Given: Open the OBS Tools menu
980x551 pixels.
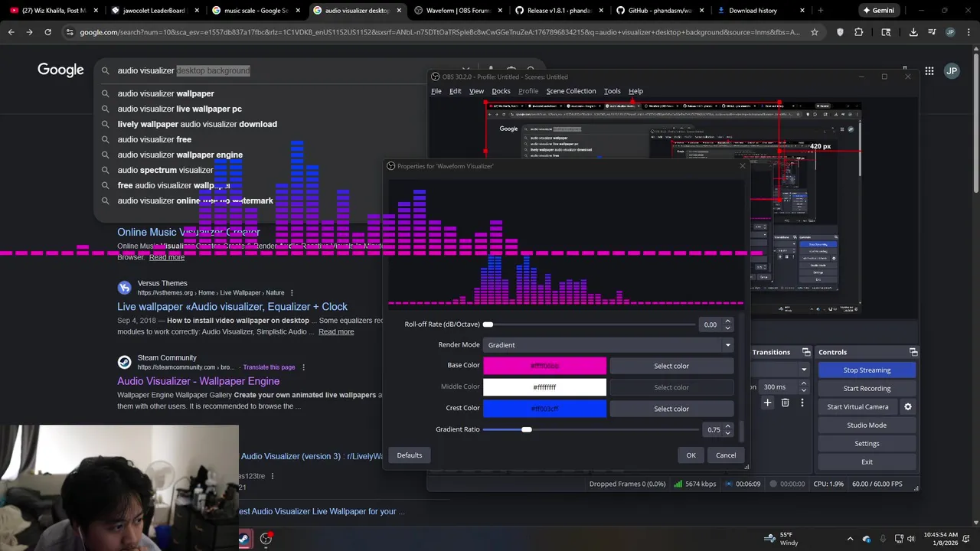Looking at the screenshot, I should click(612, 91).
